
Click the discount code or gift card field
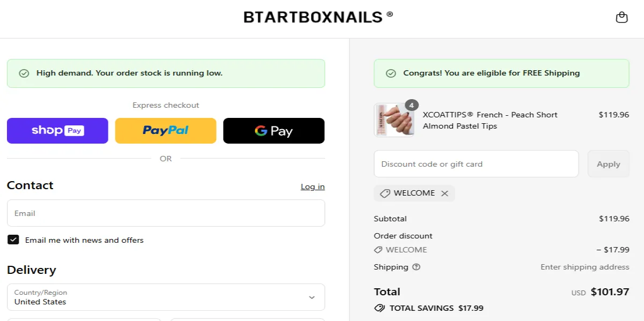475,163
